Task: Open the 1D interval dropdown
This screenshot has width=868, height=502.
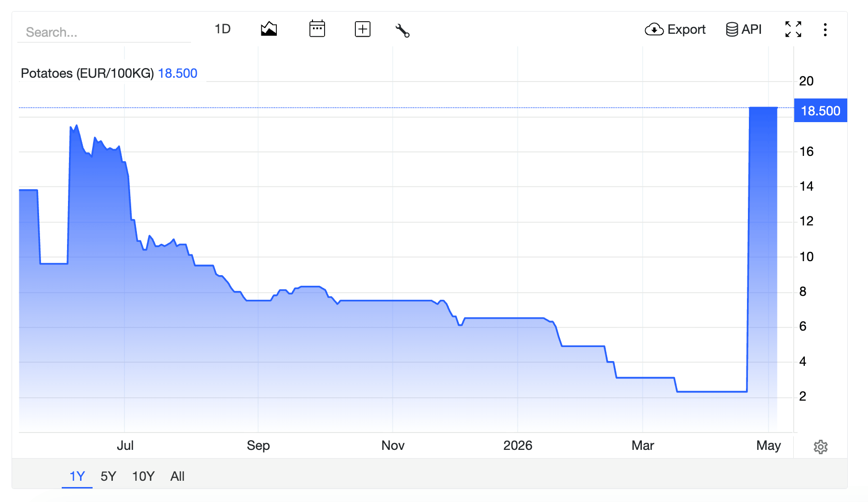Action: tap(223, 29)
